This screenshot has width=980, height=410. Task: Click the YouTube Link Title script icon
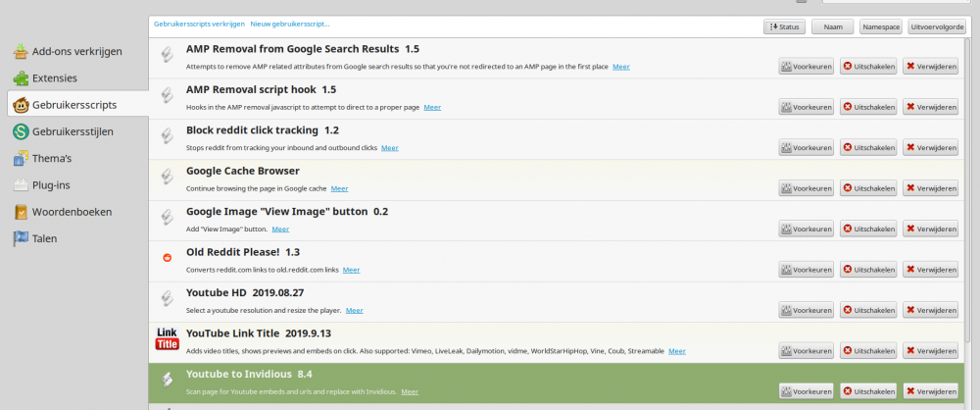tap(167, 338)
